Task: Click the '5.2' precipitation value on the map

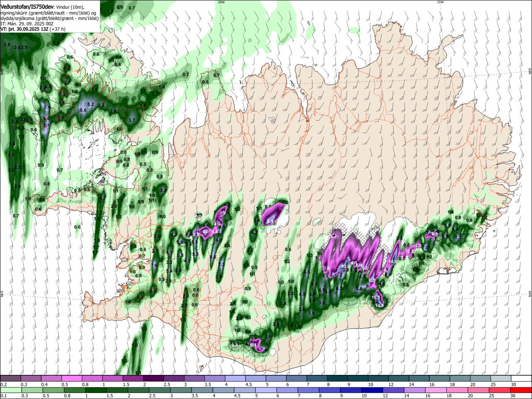Action: 91,104
